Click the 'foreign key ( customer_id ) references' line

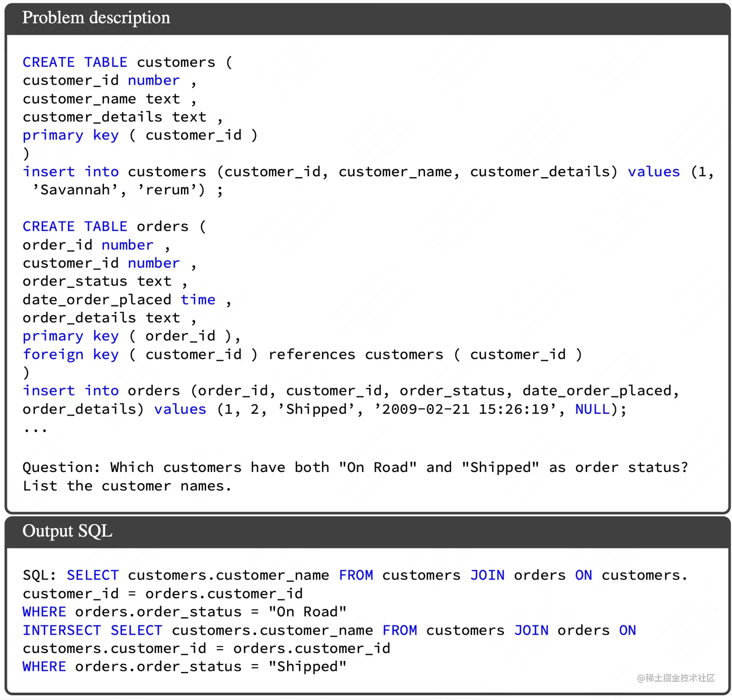(x=303, y=355)
